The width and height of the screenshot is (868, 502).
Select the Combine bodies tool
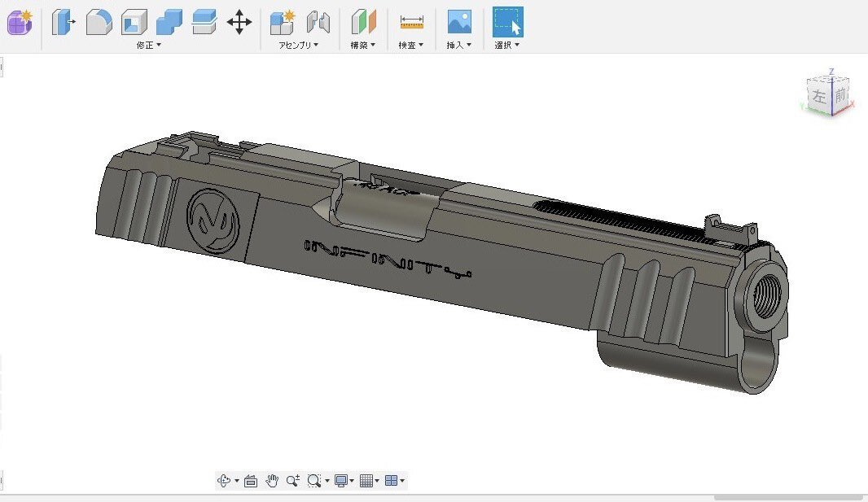pyautogui.click(x=169, y=22)
